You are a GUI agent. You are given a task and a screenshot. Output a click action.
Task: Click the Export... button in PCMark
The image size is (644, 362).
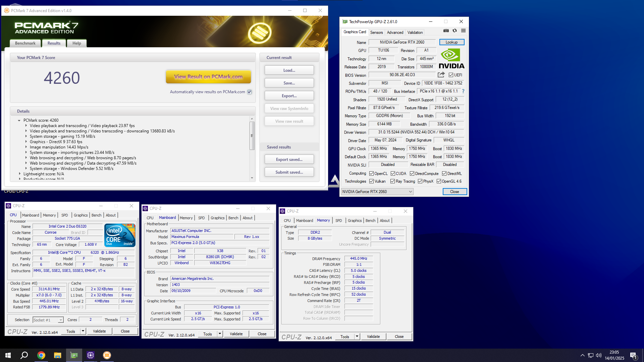tap(289, 96)
